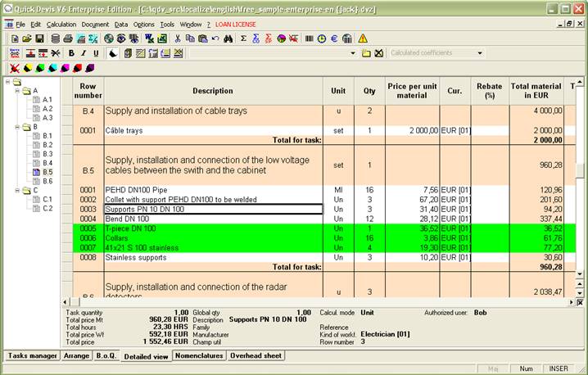The image size is (588, 375).
Task: Click the Export to Word icon
Action: pyautogui.click(x=149, y=38)
